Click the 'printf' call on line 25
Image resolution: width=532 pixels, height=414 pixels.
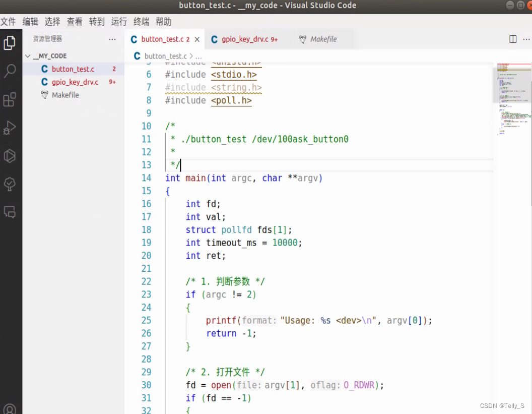click(x=221, y=321)
